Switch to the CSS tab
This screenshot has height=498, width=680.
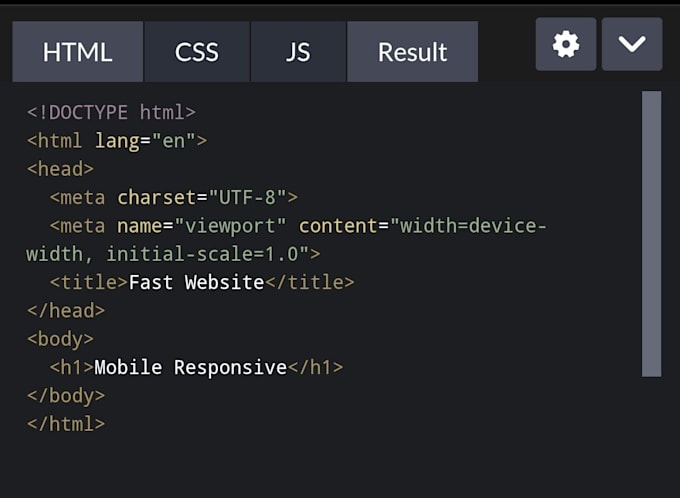(x=197, y=52)
